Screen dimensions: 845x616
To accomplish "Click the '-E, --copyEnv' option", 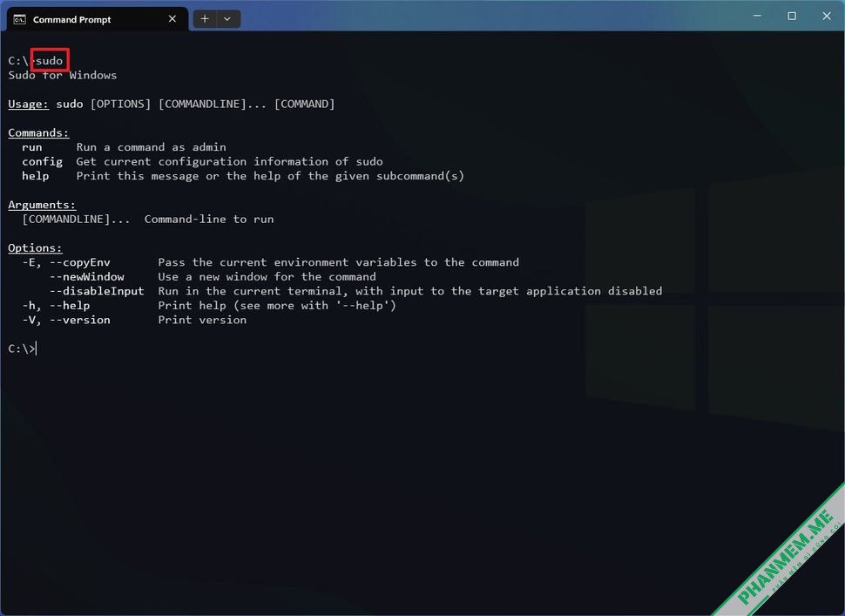I will pos(65,262).
